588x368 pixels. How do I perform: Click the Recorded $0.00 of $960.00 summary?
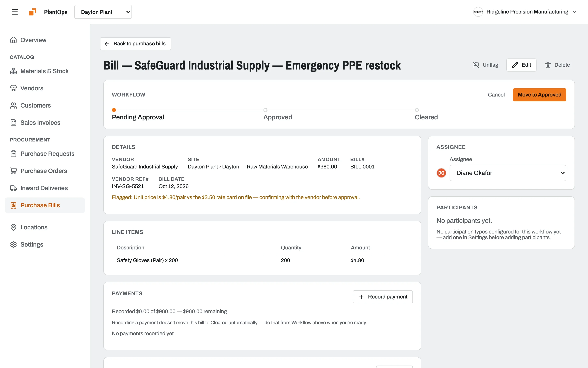(x=169, y=311)
